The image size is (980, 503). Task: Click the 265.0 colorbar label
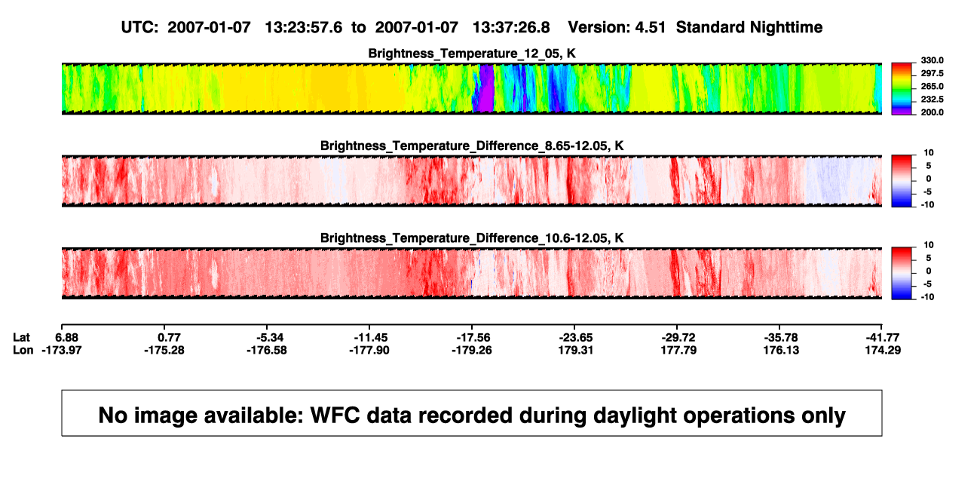pyautogui.click(x=933, y=87)
